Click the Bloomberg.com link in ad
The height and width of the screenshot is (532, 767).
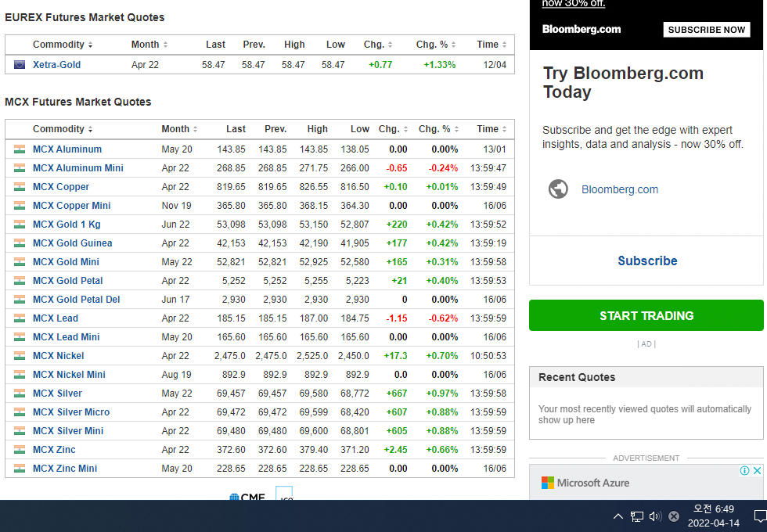tap(620, 189)
